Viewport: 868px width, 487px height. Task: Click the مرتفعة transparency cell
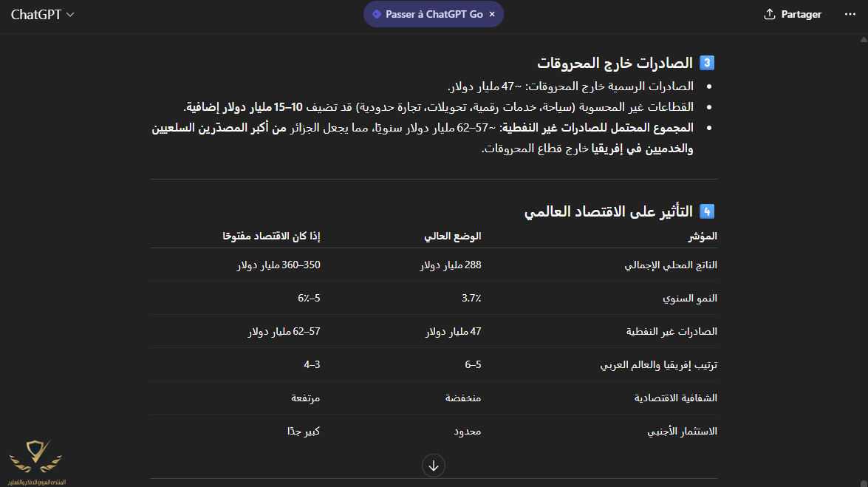click(305, 398)
